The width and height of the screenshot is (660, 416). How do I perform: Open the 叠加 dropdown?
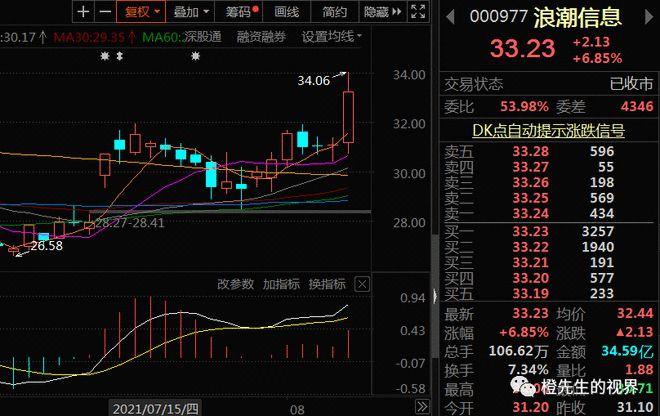coord(191,11)
